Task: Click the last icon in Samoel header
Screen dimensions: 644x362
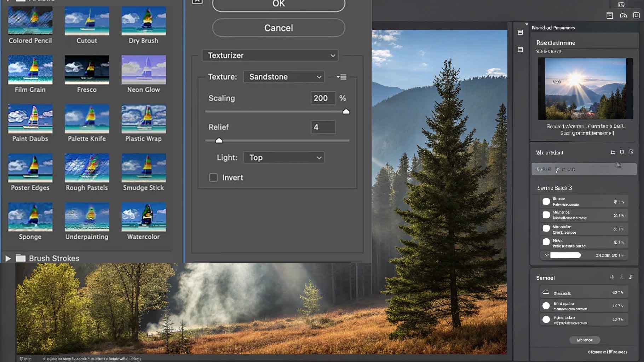Action: coord(631,277)
